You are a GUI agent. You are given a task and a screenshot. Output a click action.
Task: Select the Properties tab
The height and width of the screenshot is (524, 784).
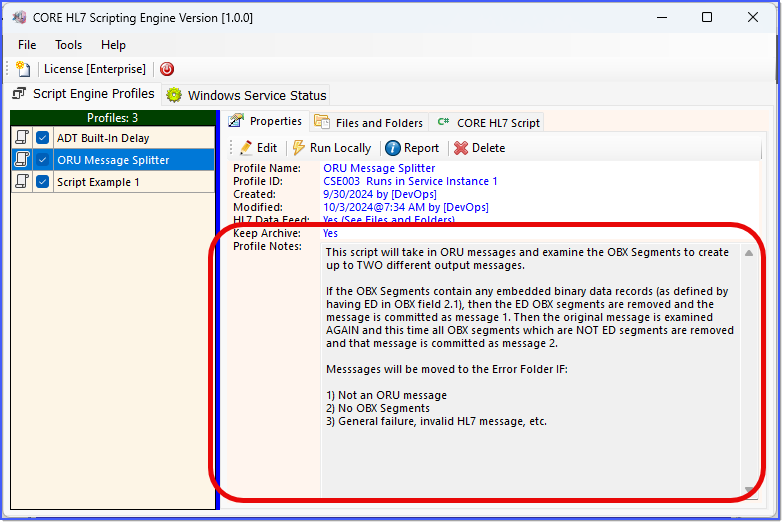pyautogui.click(x=266, y=121)
